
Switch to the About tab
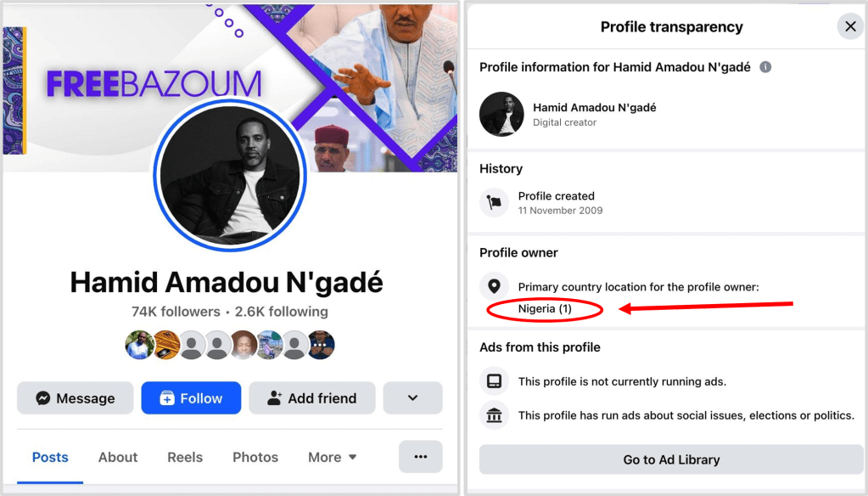[118, 457]
